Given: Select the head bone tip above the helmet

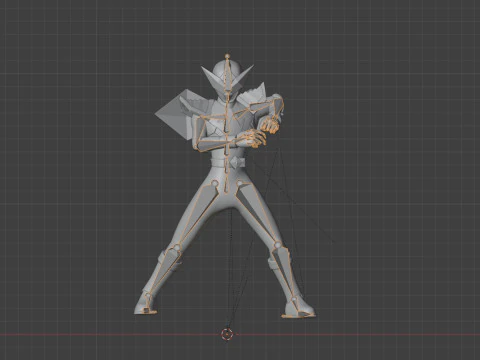Looking at the screenshot, I should click(227, 56).
